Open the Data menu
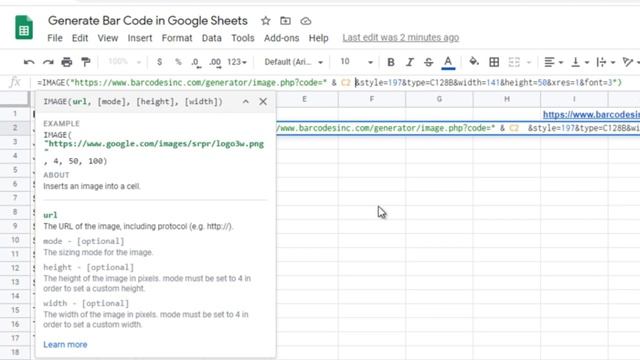This screenshot has height=360, width=640. tap(211, 38)
